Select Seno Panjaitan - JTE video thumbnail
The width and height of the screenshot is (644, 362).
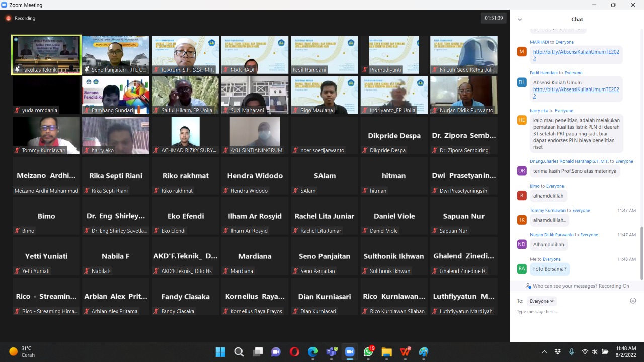point(116,55)
